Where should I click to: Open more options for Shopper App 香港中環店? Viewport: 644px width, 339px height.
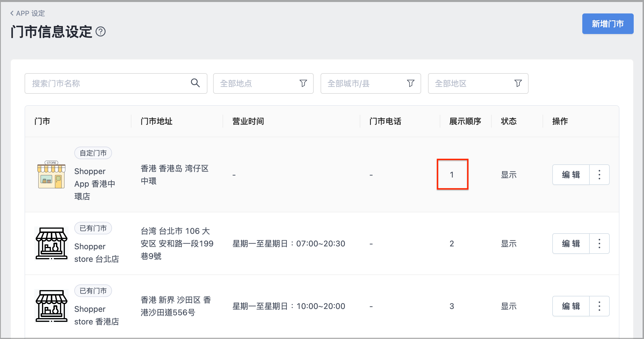pyautogui.click(x=599, y=175)
